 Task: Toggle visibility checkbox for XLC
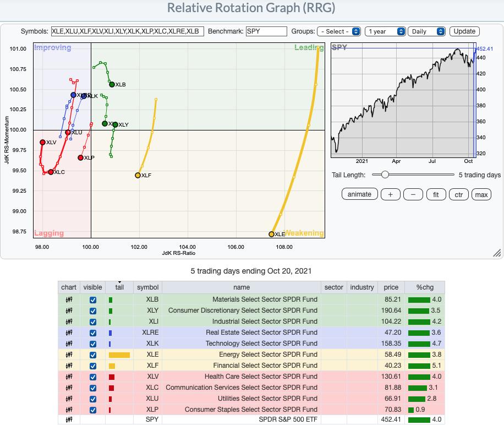[x=93, y=388]
